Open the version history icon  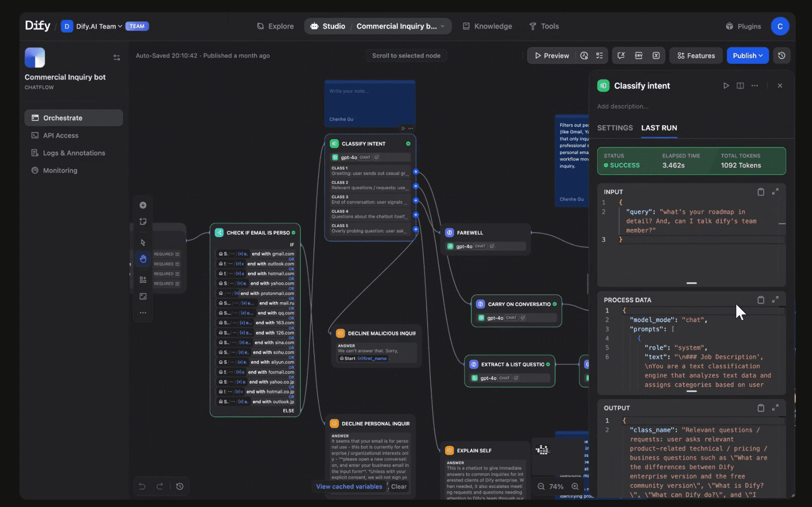click(x=782, y=56)
